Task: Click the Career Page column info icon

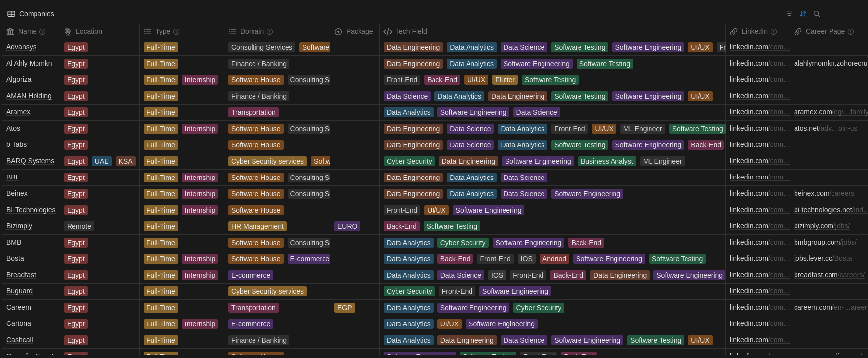Action: (x=851, y=32)
